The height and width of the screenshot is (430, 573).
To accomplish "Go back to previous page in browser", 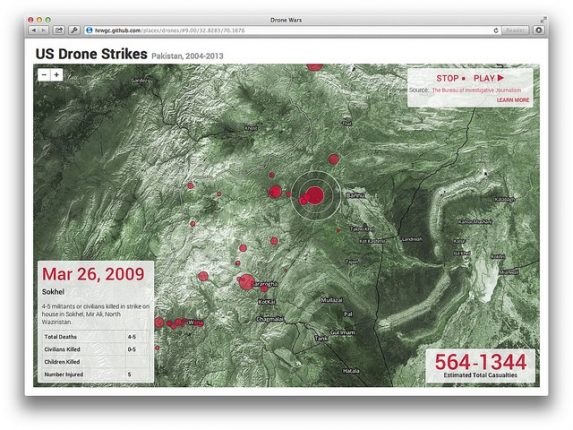I will pos(34,30).
